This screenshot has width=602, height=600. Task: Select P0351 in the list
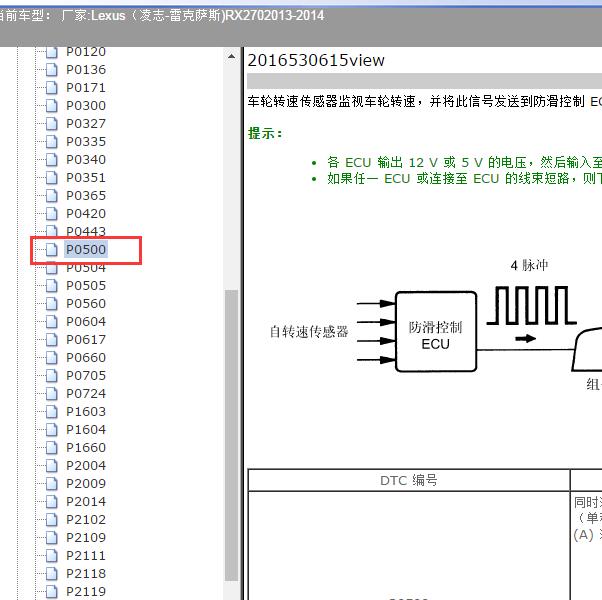tap(86, 177)
